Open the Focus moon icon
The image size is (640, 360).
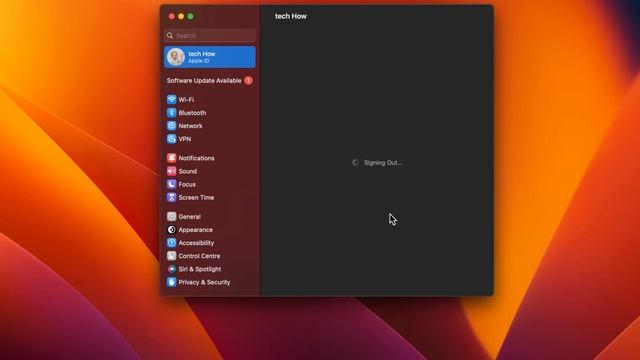coord(171,184)
